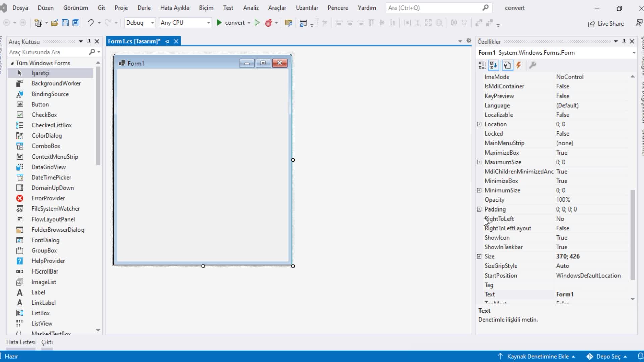
Task: Click the Save All files icon
Action: 75,23
